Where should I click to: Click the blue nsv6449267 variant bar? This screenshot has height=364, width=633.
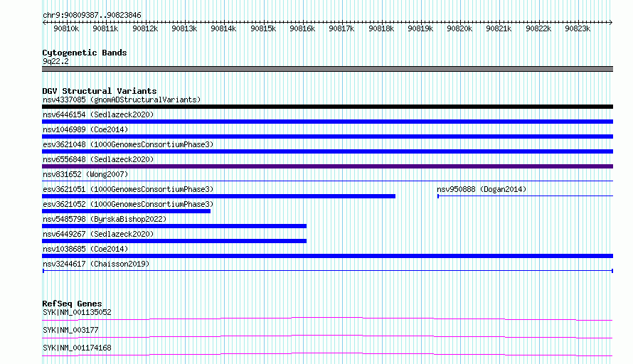tap(174, 241)
